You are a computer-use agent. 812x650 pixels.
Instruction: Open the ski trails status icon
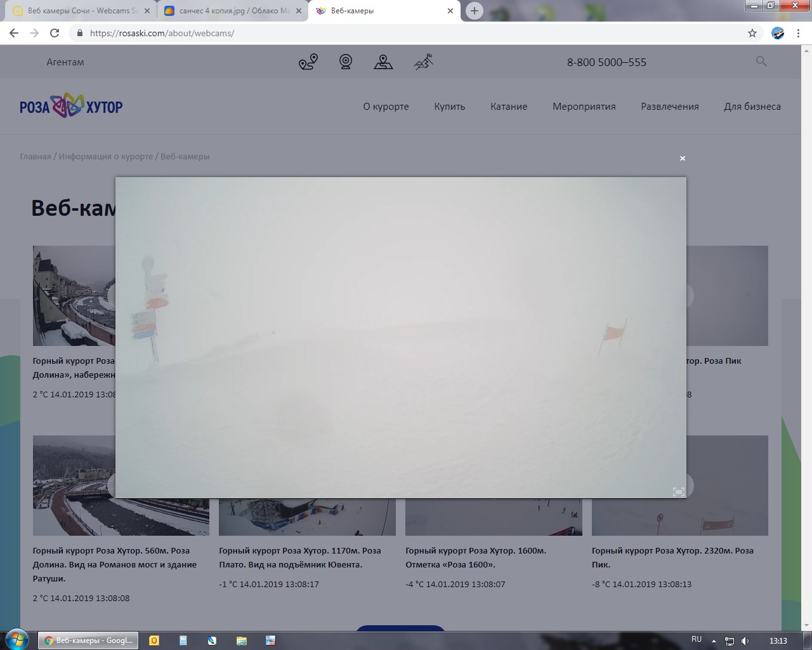pos(423,62)
